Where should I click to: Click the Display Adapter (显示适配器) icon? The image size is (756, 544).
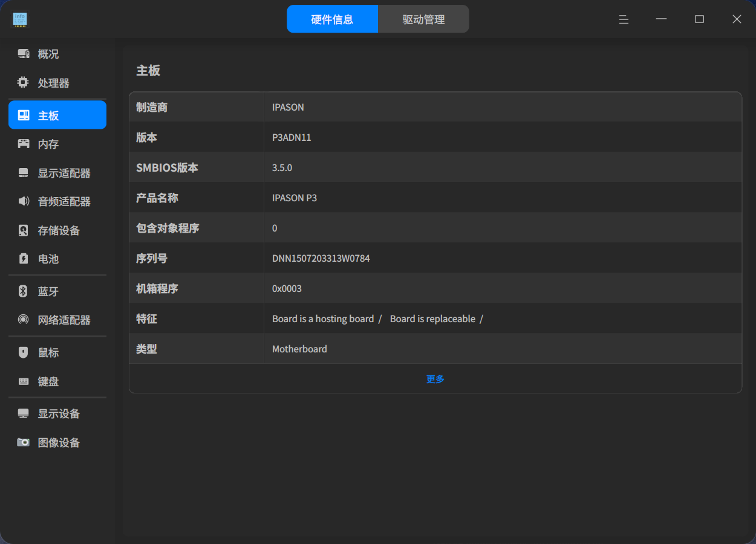tap(24, 173)
